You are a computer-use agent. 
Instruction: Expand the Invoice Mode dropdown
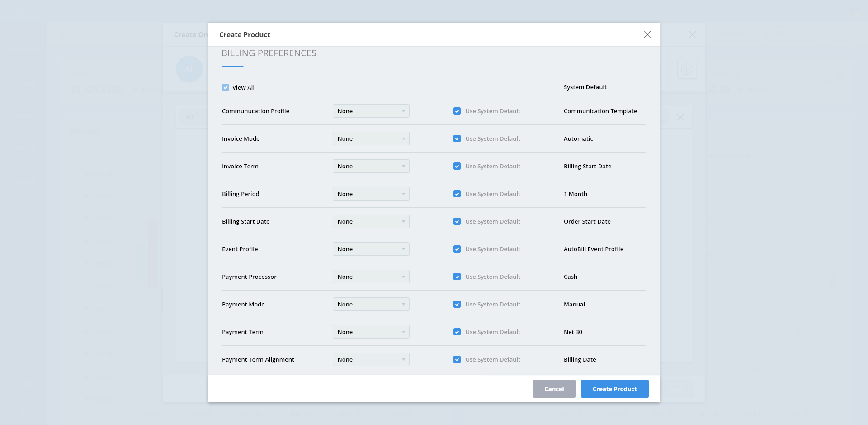[371, 138]
